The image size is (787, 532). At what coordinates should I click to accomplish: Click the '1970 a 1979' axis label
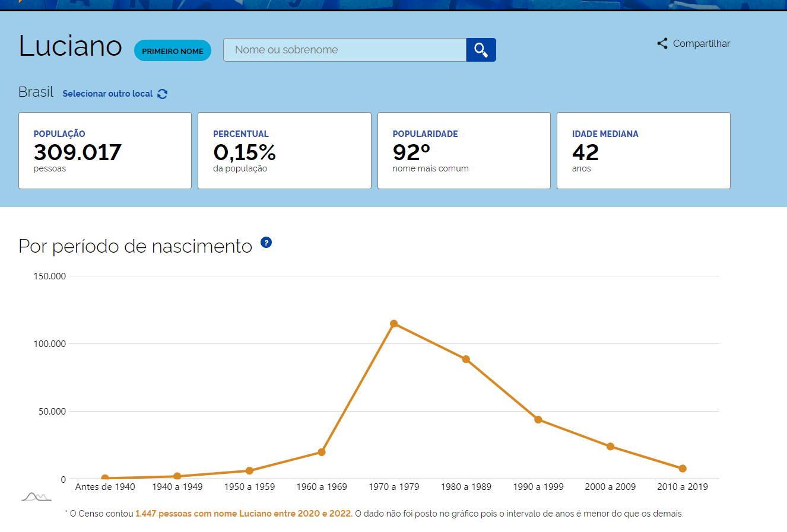pyautogui.click(x=394, y=487)
